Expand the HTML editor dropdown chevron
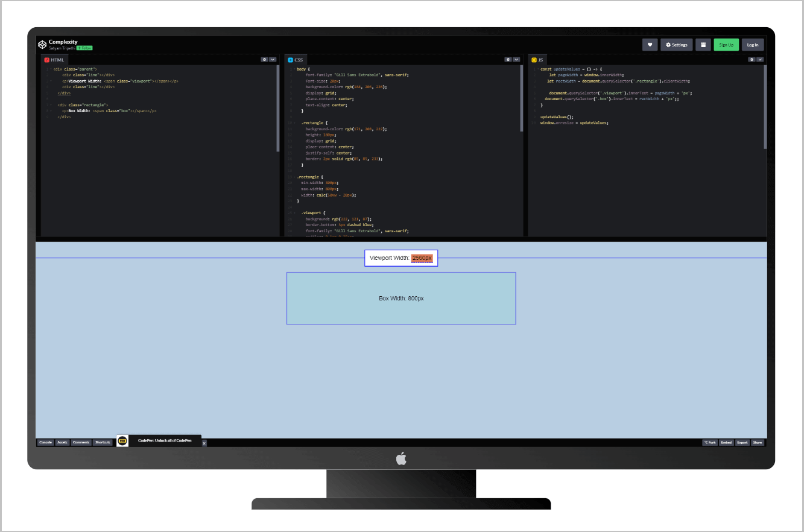The image size is (804, 532). [273, 60]
